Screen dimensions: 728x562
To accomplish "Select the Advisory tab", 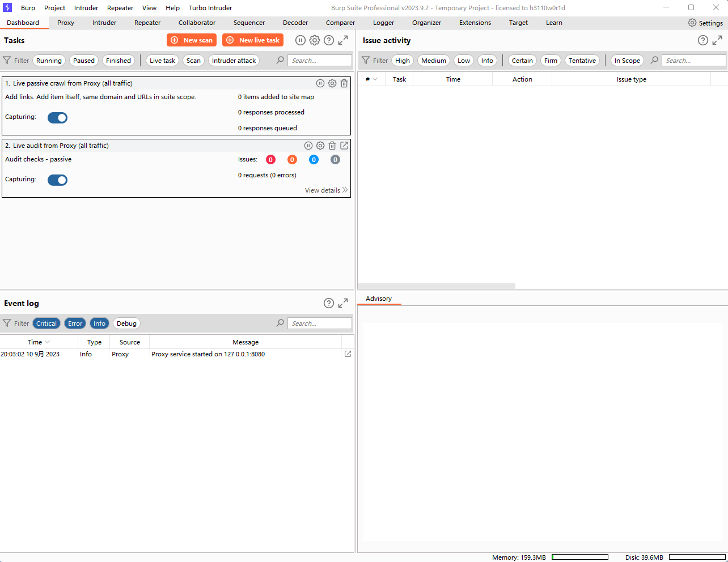I will pos(379,299).
